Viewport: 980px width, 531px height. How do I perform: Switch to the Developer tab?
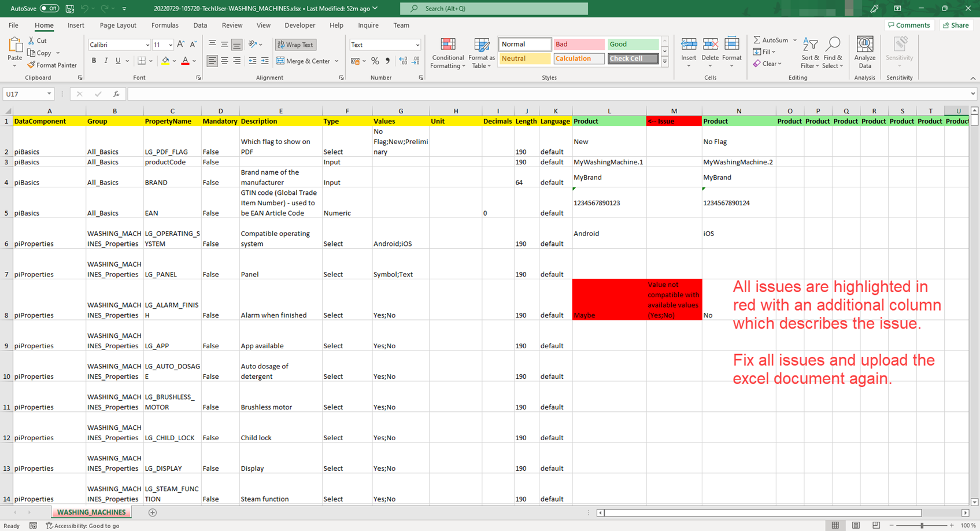point(300,25)
